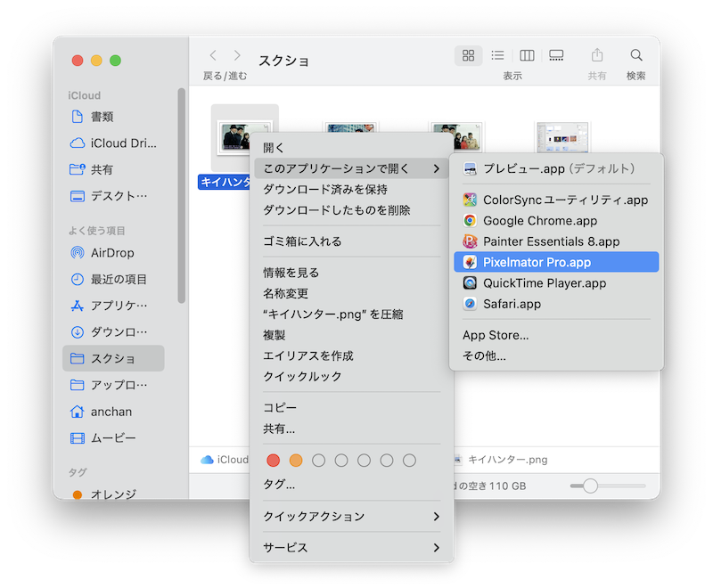Screen dimensions: 713x588
Task: Apply the red color tag
Action: point(274,461)
